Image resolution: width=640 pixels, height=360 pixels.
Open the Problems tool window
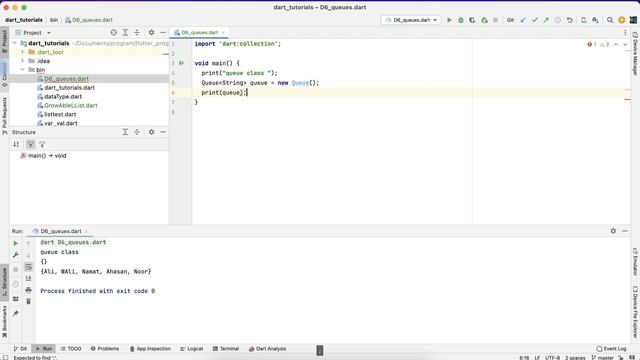click(104, 349)
